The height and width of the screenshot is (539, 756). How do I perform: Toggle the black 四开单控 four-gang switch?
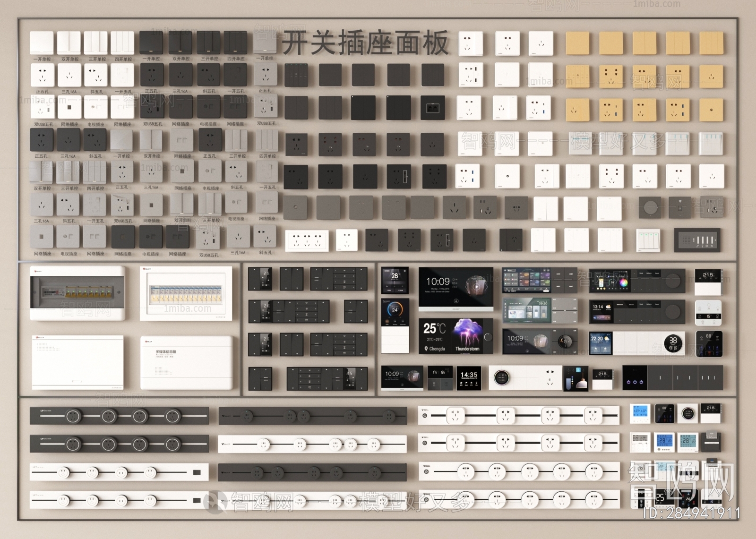[x=235, y=43]
